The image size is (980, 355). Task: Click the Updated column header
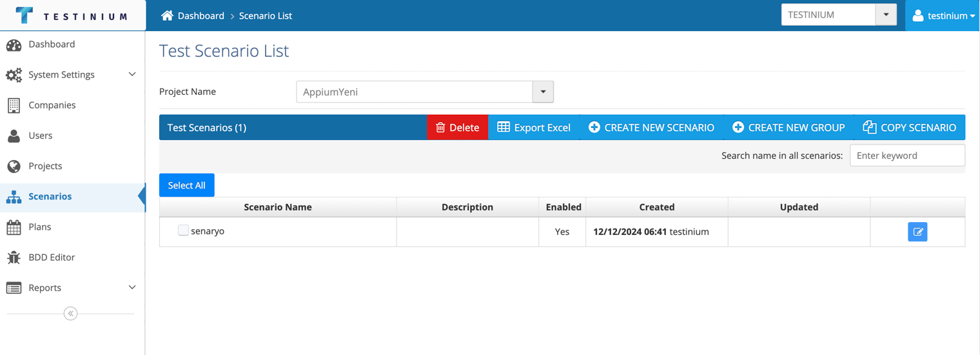[x=799, y=207]
